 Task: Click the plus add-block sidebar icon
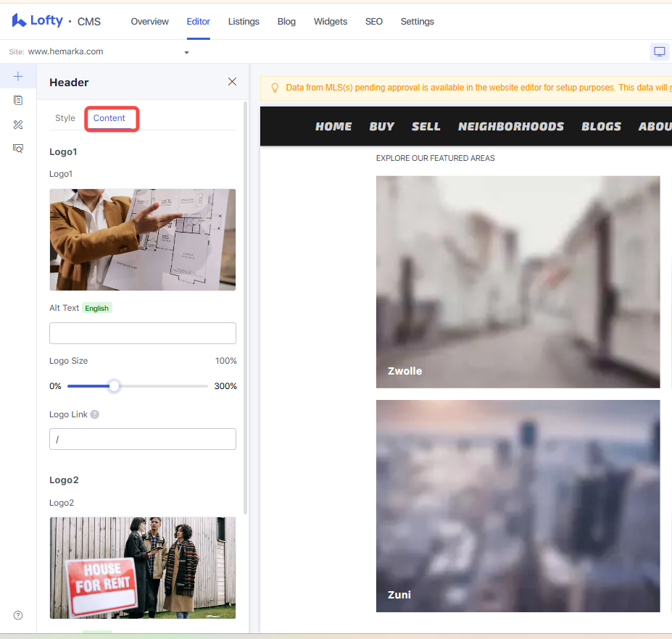[x=18, y=77]
